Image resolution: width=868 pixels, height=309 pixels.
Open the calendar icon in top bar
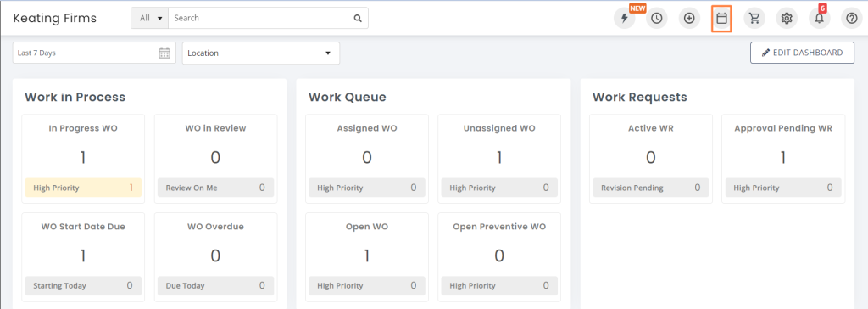(x=721, y=19)
